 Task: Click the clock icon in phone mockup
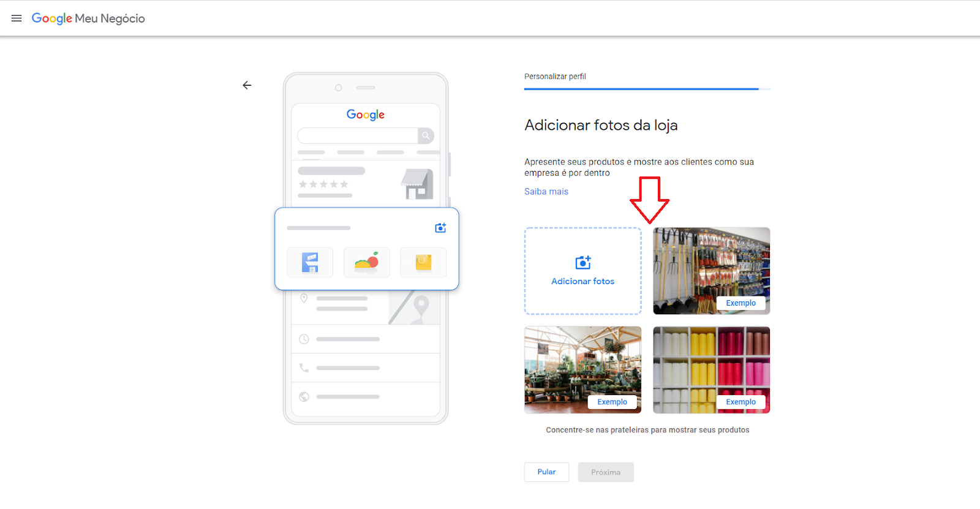pos(304,339)
